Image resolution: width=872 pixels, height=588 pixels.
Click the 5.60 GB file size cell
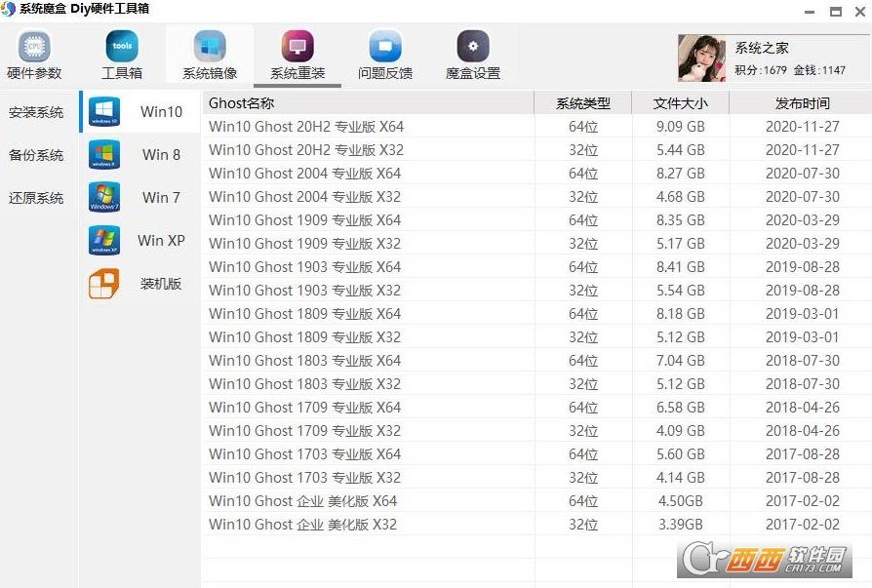[680, 454]
